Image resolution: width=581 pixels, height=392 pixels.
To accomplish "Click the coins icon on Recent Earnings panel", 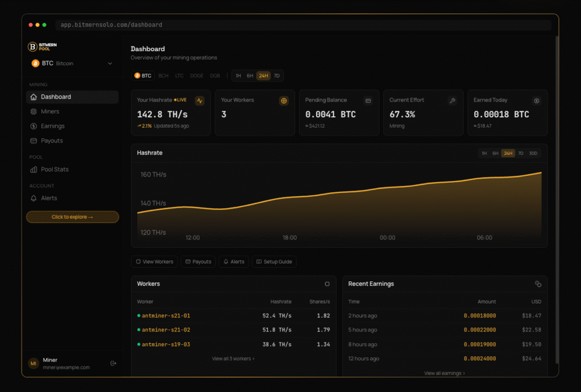I will point(538,284).
